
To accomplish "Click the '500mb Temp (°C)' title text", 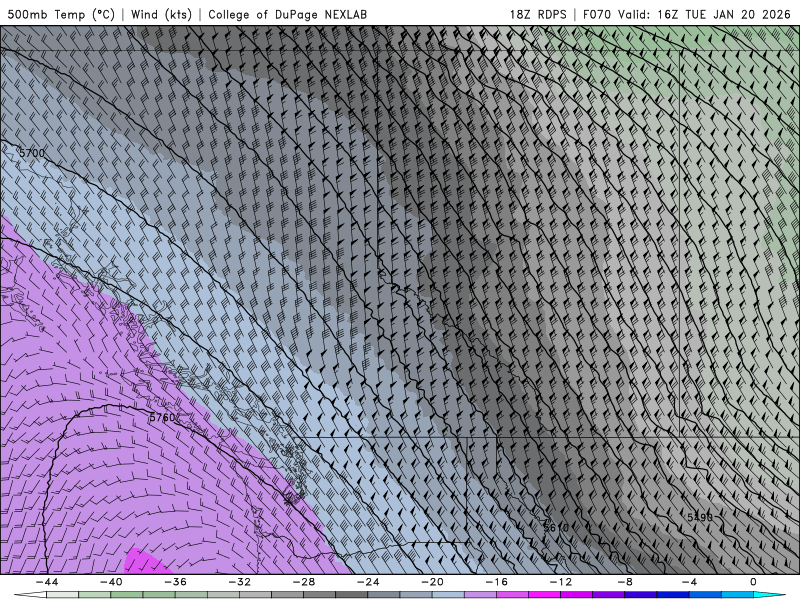I will [61, 14].
